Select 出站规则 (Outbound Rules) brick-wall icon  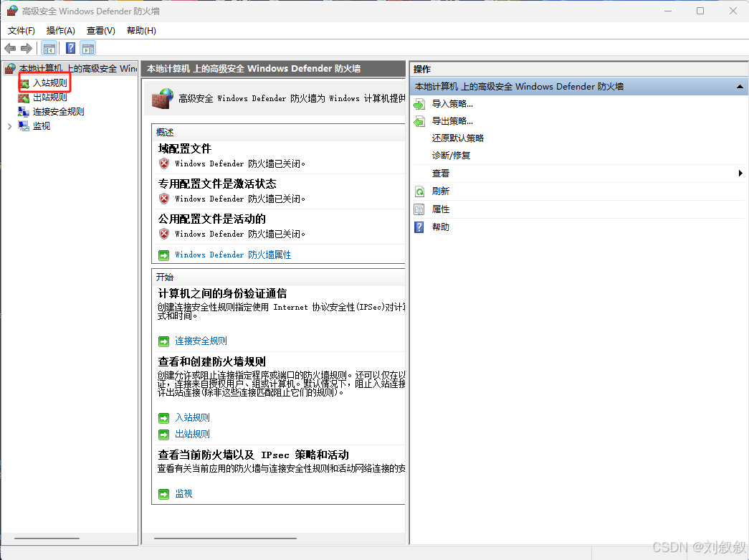click(x=24, y=97)
